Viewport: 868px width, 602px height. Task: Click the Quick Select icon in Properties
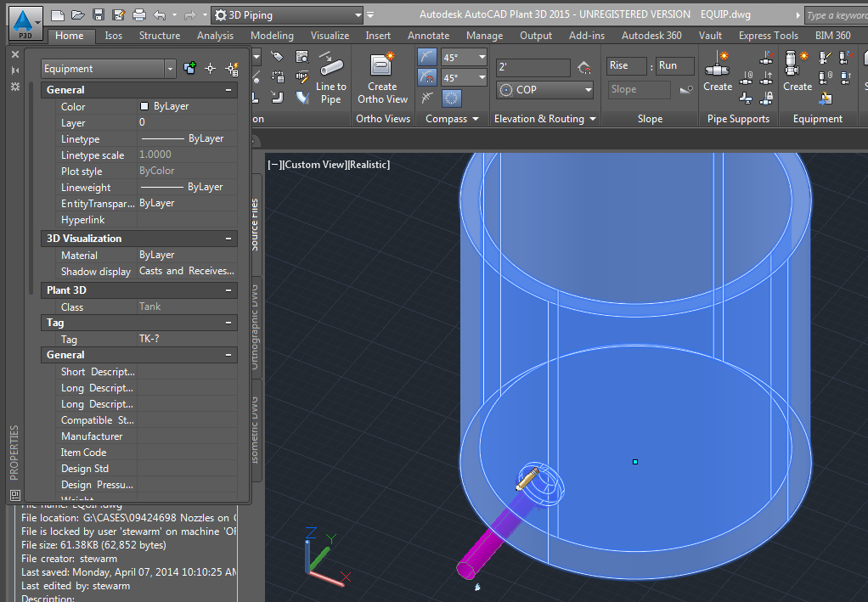click(x=231, y=69)
